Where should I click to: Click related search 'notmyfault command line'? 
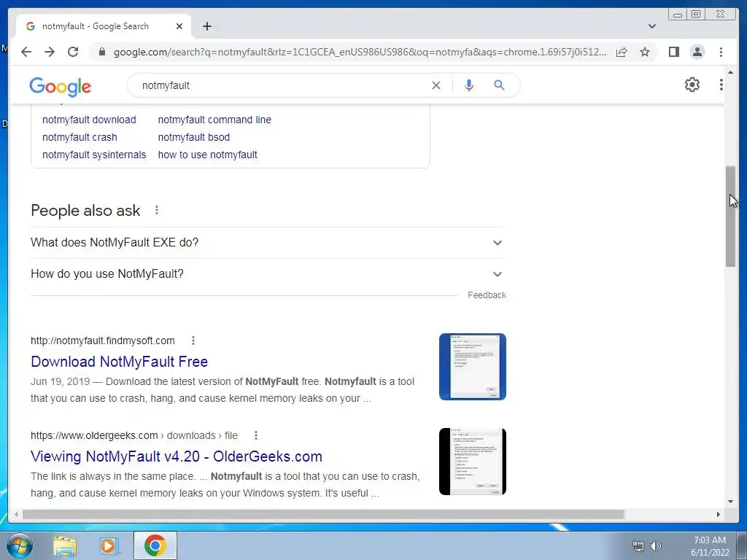tap(214, 120)
